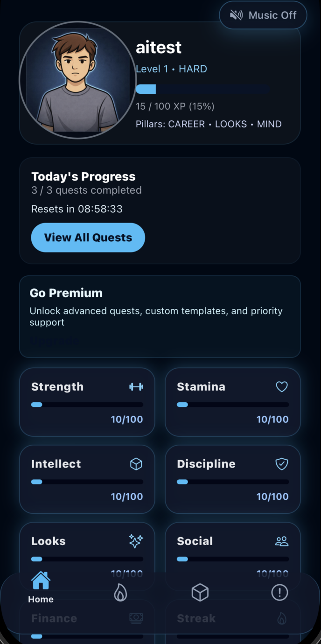Select the dumbbell icon on the Strength card
321x644 pixels.
137,387
